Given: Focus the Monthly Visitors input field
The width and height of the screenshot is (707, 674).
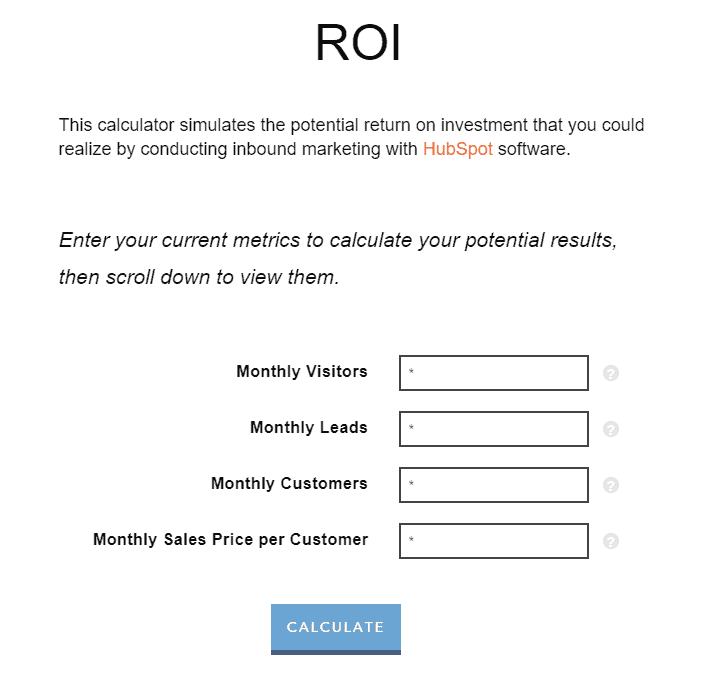Looking at the screenshot, I should click(x=494, y=373).
